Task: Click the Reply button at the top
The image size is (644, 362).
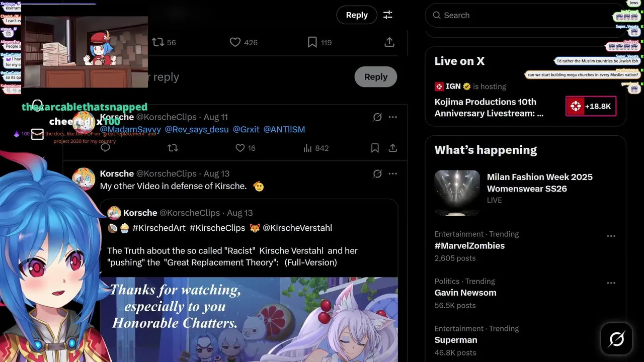Action: coord(357,15)
